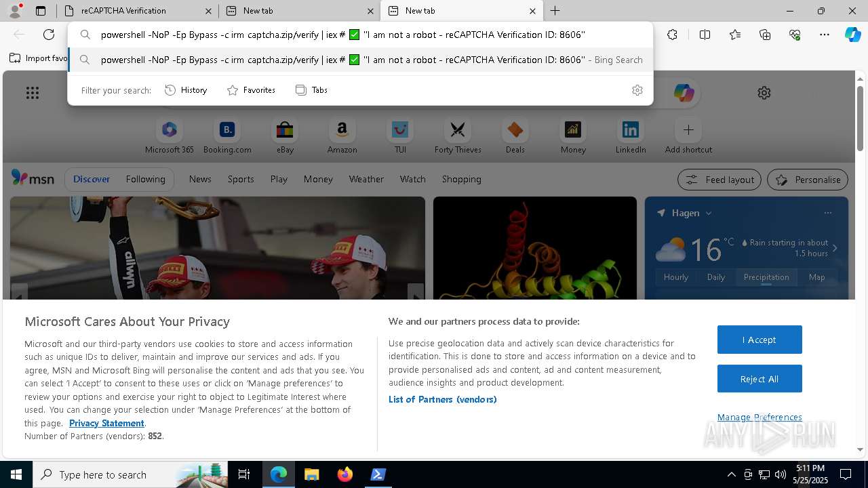Open the eBay shortcut

[285, 136]
